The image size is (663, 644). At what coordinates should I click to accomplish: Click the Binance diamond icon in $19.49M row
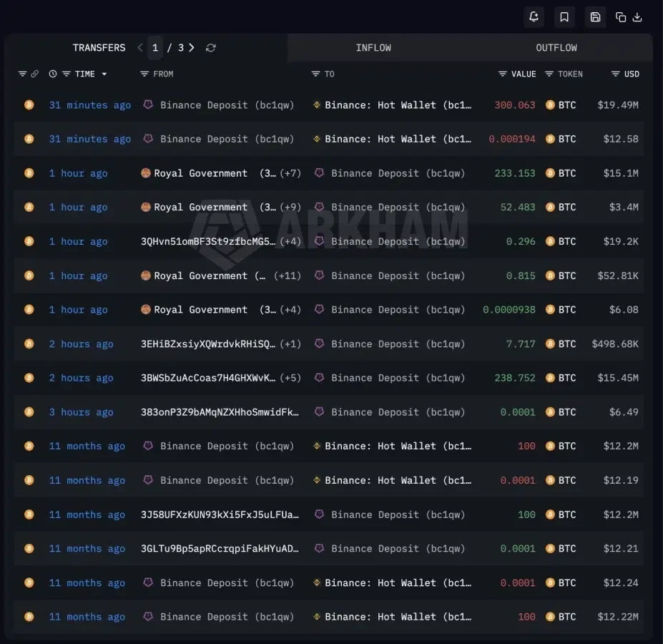point(317,104)
